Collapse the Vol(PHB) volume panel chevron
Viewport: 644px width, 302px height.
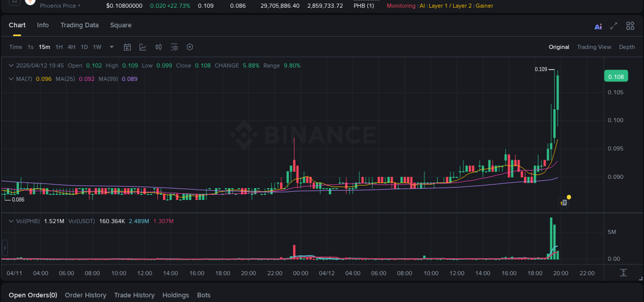[10, 221]
